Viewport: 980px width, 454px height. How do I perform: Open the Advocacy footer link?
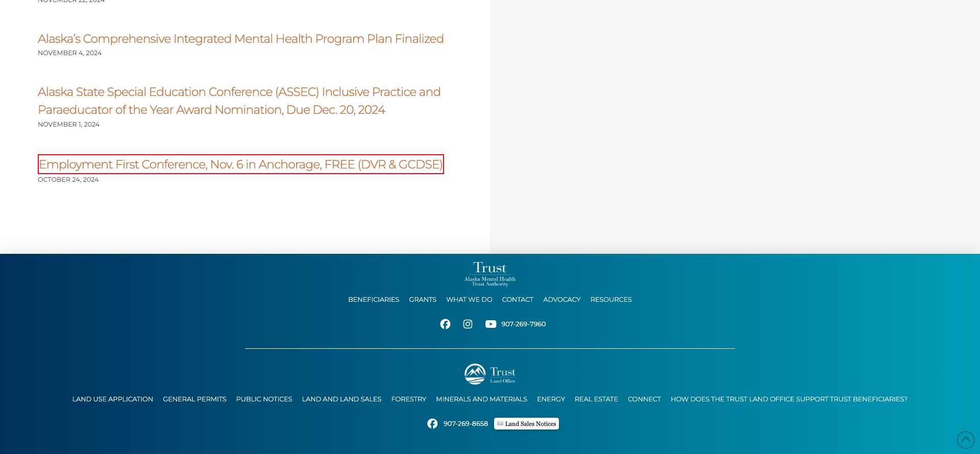coord(561,300)
